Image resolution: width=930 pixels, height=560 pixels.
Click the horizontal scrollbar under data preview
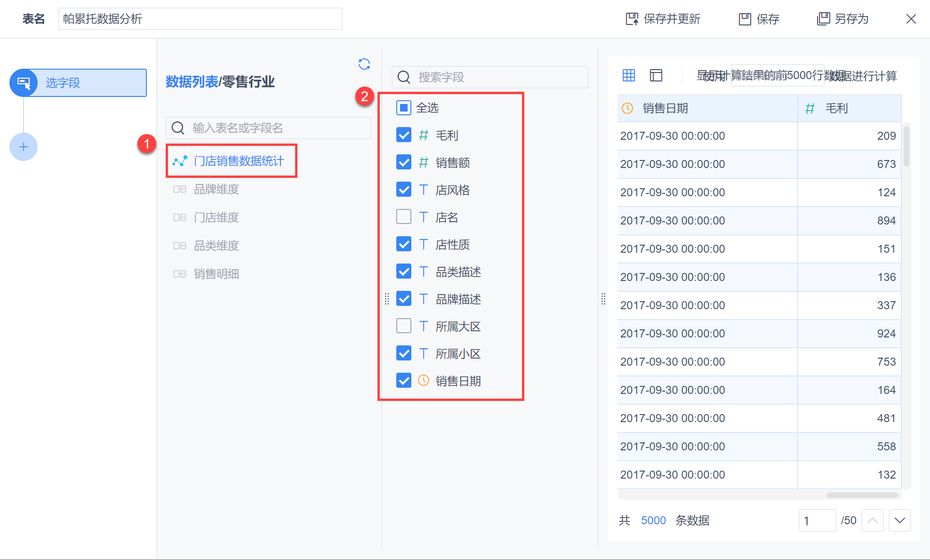coord(861,495)
